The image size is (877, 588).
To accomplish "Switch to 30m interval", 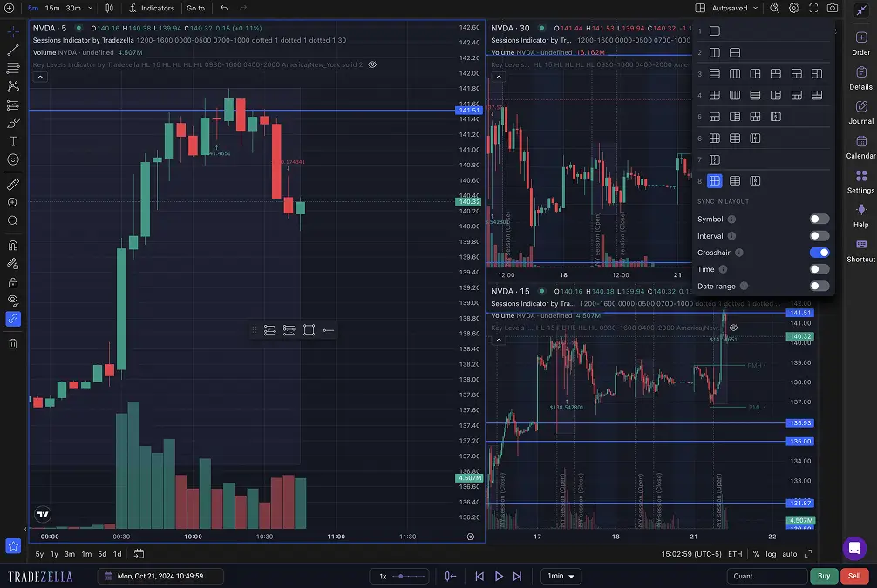I will [x=73, y=8].
